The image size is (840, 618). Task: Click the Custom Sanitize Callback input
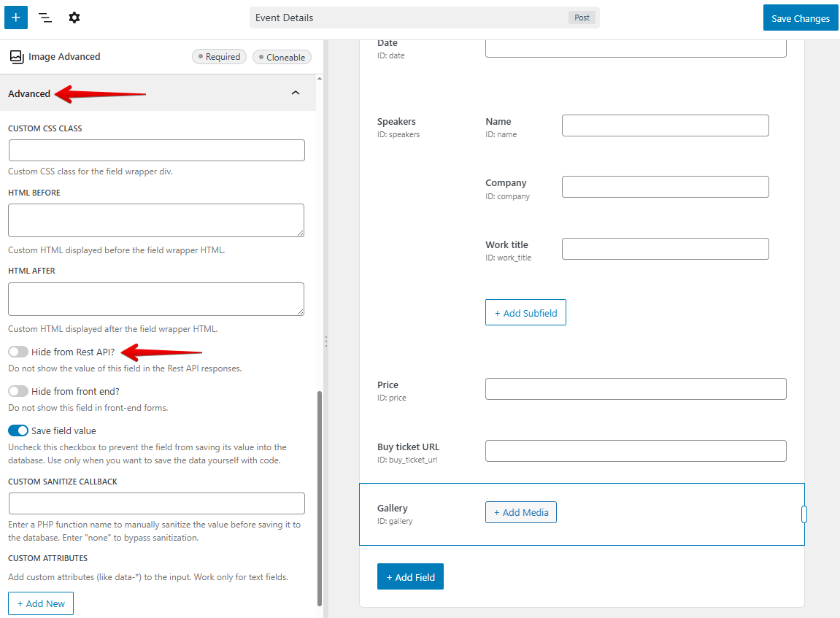[x=155, y=503]
